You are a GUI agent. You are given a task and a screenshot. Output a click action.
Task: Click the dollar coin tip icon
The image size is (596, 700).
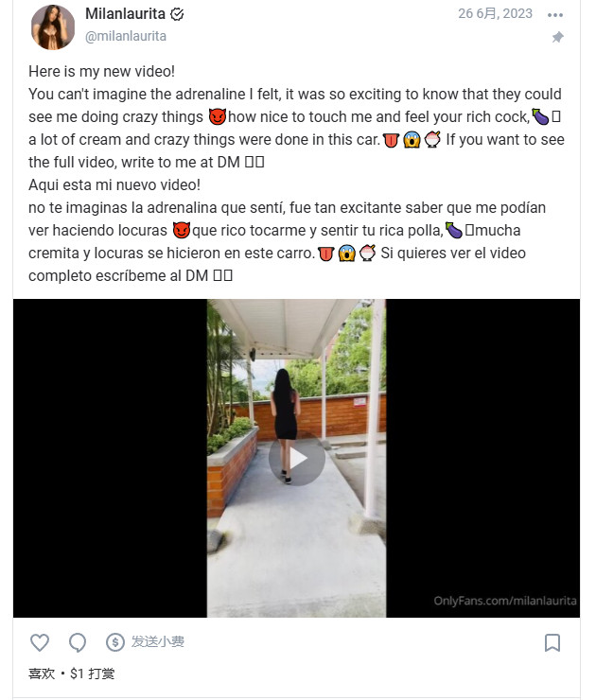(115, 642)
